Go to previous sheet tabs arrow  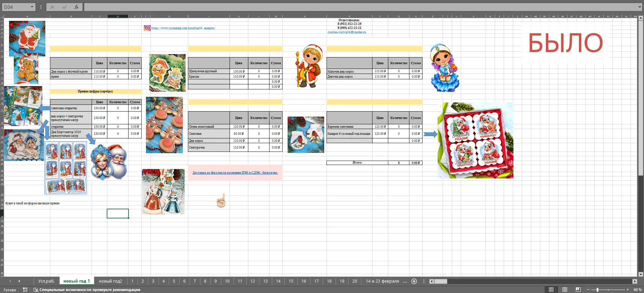(10, 281)
